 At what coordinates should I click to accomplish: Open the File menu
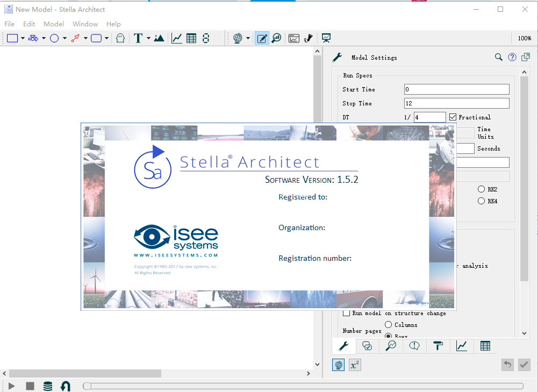coord(9,24)
